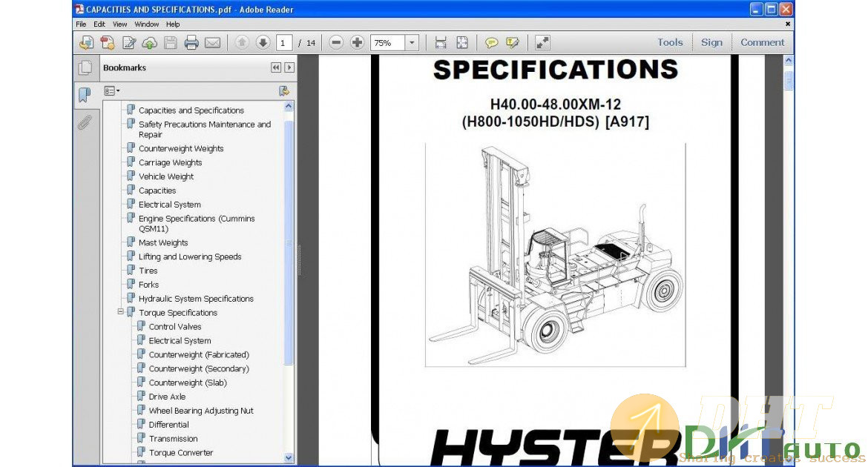
Task: Open the bookmarks options menu dropdown
Action: (x=112, y=90)
